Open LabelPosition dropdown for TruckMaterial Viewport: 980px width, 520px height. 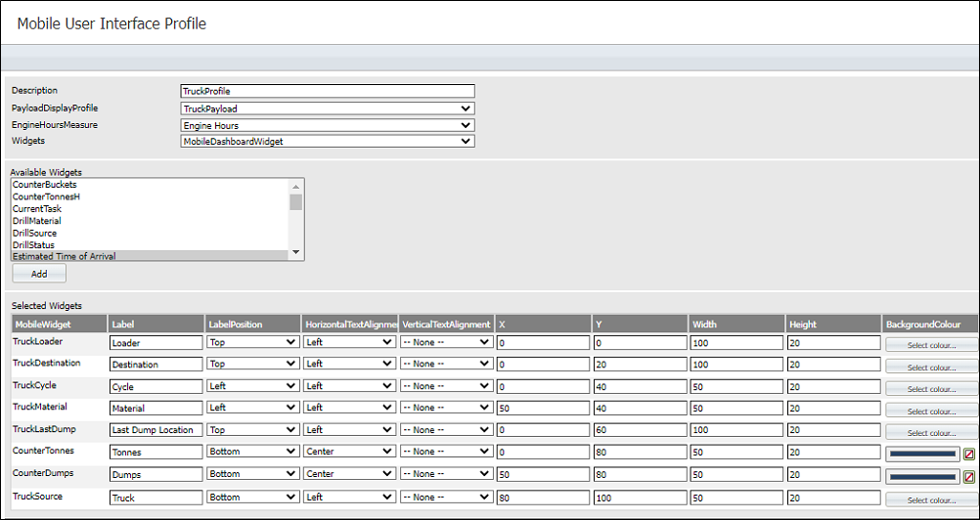click(x=253, y=408)
